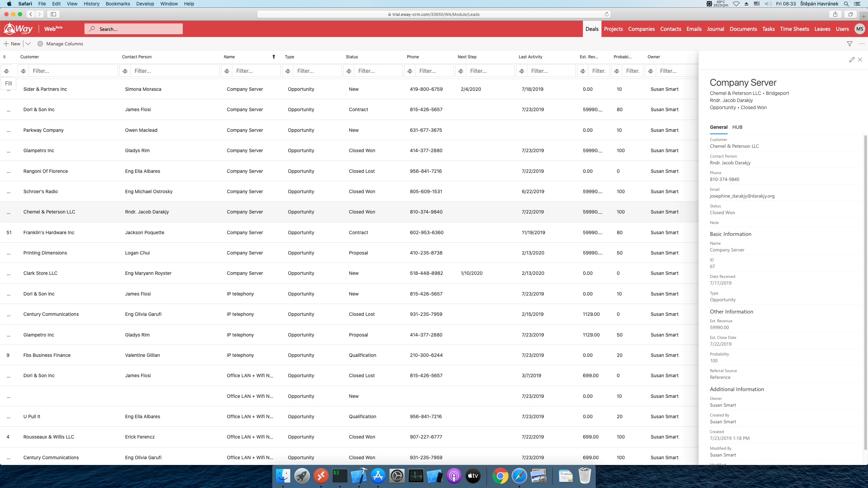Open the Projects module tab
This screenshot has width=868, height=488.
613,29
